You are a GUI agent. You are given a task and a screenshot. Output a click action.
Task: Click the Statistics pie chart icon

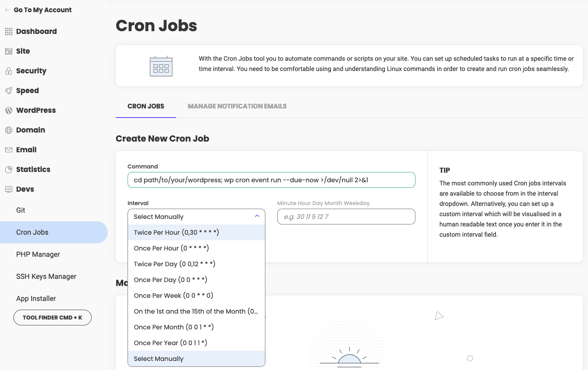[9, 170]
